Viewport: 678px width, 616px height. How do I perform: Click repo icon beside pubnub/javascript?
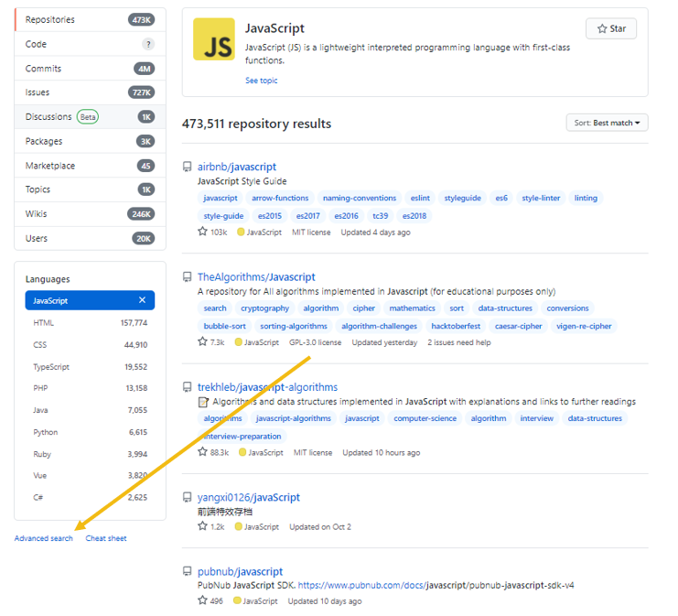pyautogui.click(x=188, y=572)
